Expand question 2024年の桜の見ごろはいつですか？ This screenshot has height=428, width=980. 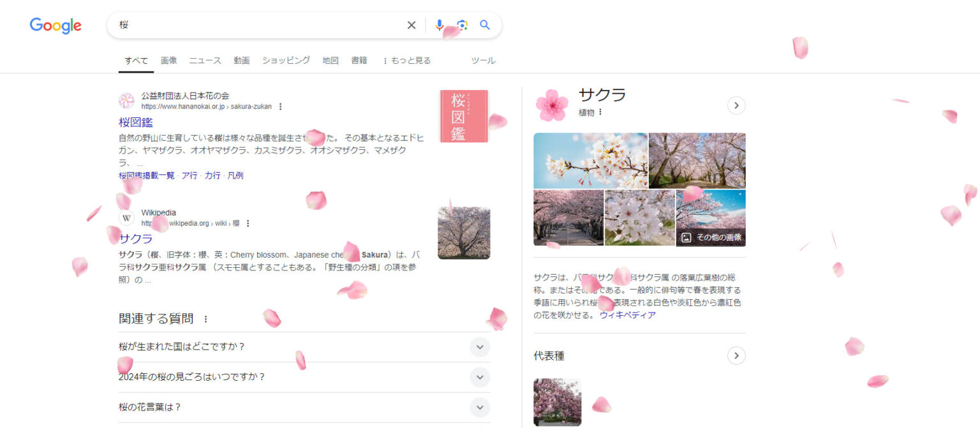[x=480, y=377]
